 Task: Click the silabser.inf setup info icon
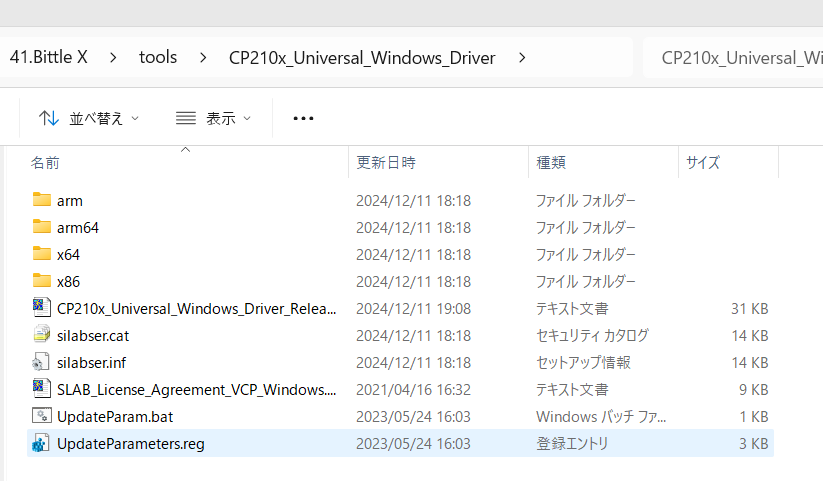42,362
